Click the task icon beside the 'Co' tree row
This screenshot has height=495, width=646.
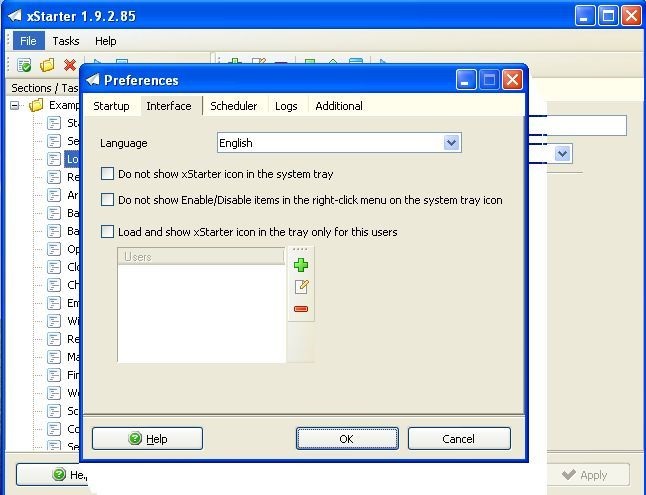pyautogui.click(x=54, y=429)
